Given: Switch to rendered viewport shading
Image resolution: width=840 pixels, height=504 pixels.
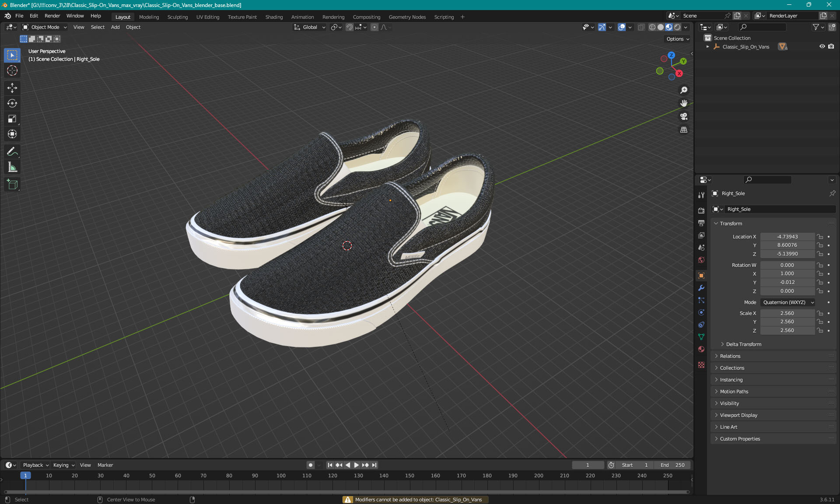Looking at the screenshot, I should 678,27.
